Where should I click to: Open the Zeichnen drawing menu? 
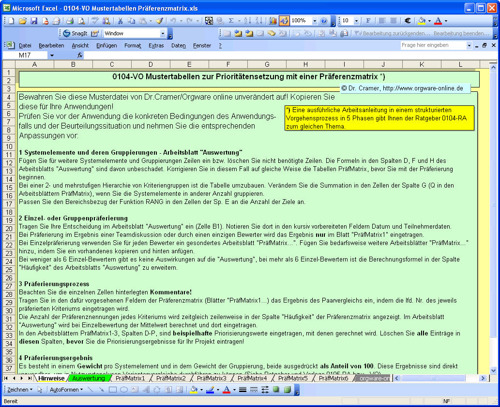[20, 389]
